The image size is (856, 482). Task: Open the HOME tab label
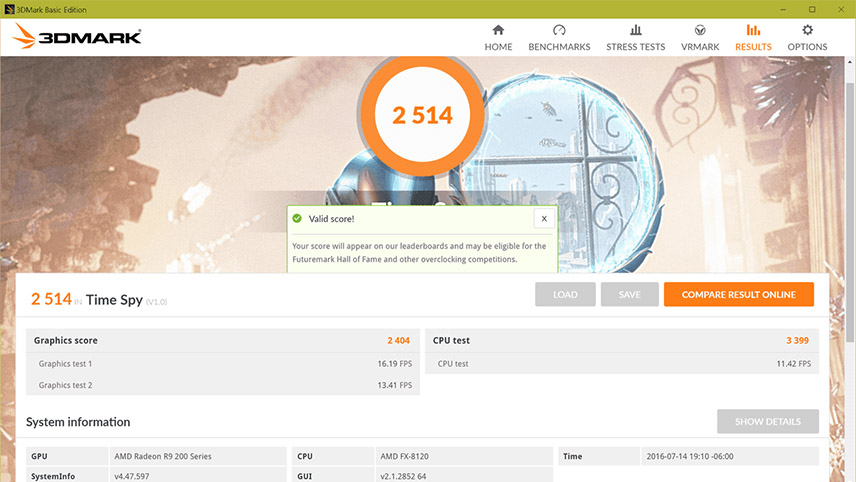pos(498,47)
